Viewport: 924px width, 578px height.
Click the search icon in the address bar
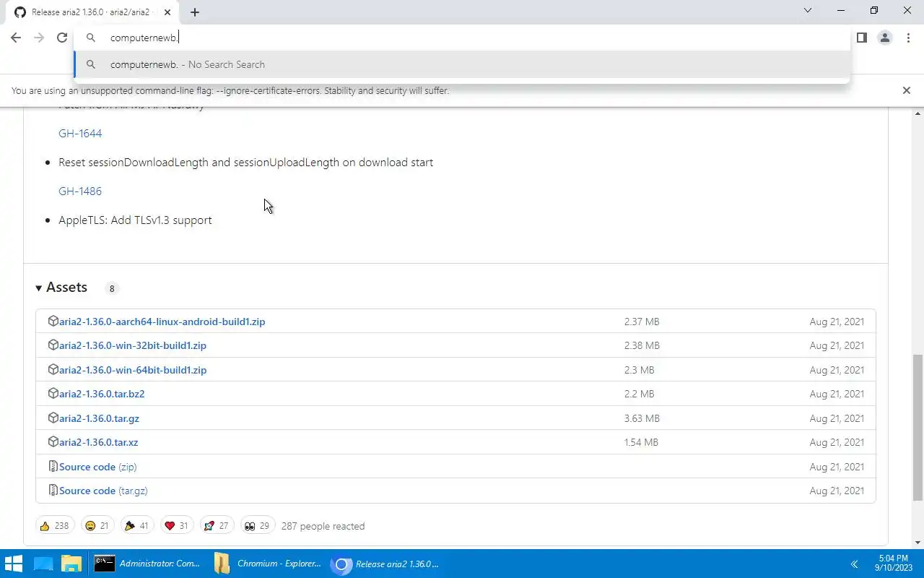[x=91, y=38]
